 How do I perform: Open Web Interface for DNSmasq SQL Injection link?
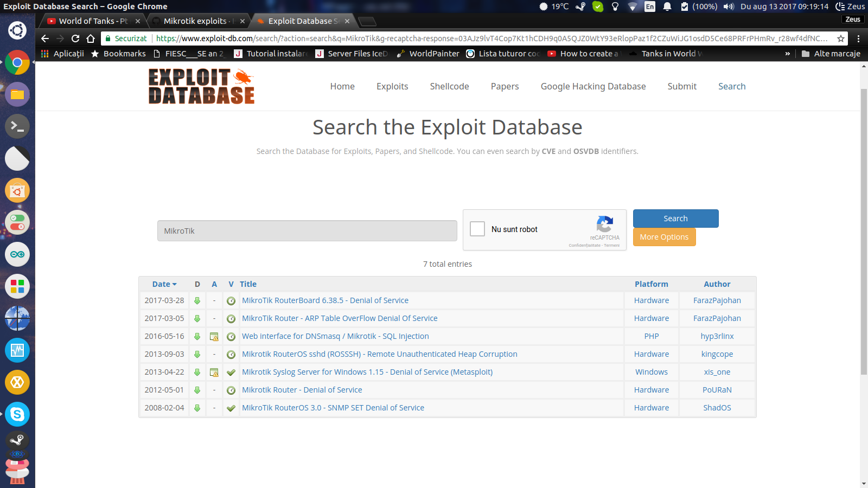(x=335, y=336)
